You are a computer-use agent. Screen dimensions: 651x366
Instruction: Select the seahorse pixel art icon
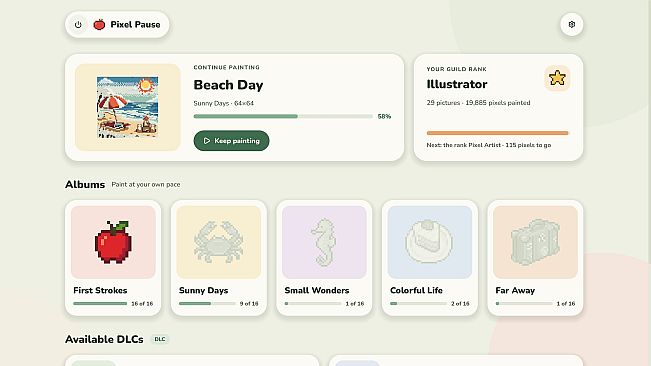324,242
